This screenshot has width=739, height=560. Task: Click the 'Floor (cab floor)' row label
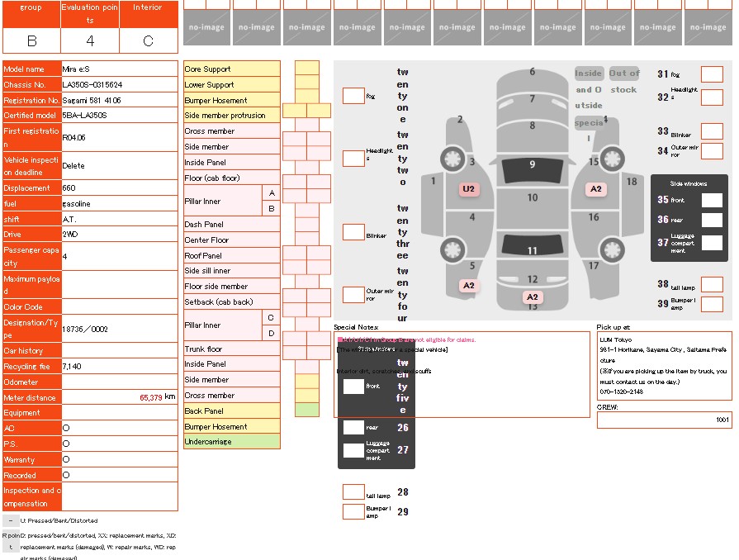[232, 178]
